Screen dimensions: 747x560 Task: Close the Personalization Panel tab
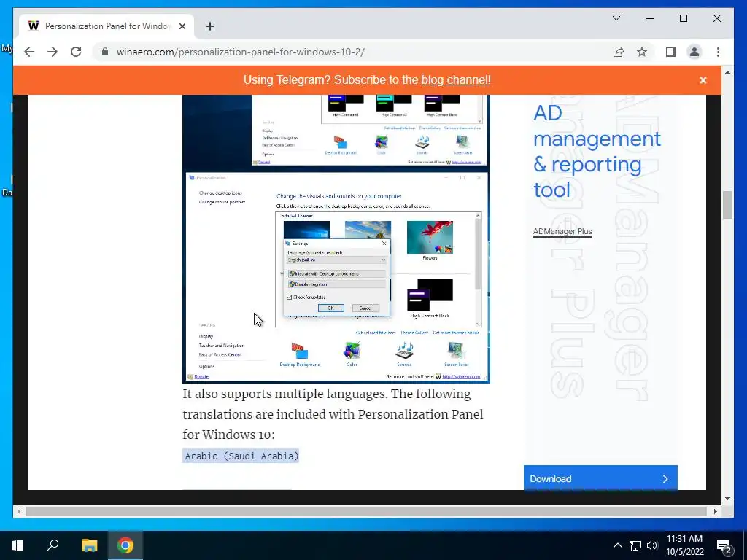182,26
